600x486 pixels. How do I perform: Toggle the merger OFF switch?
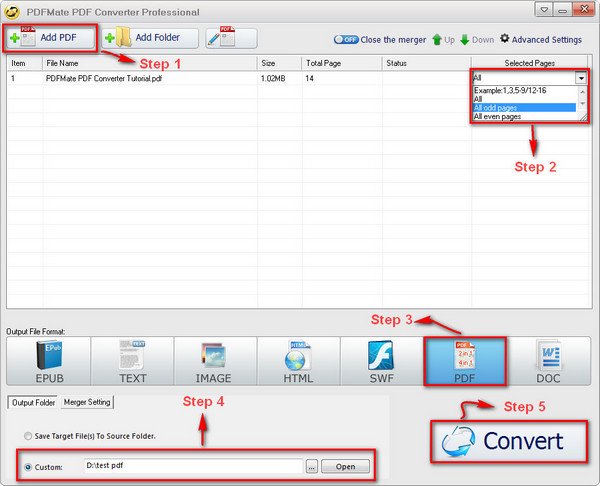[x=346, y=39]
